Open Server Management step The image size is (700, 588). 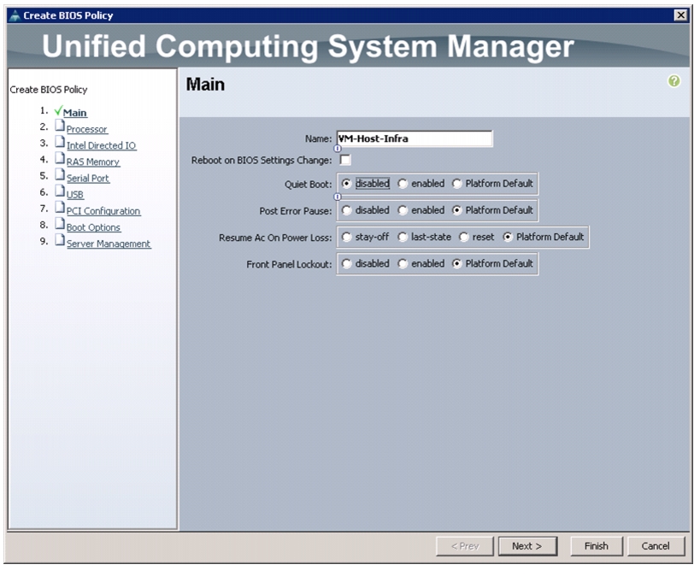pyautogui.click(x=109, y=244)
